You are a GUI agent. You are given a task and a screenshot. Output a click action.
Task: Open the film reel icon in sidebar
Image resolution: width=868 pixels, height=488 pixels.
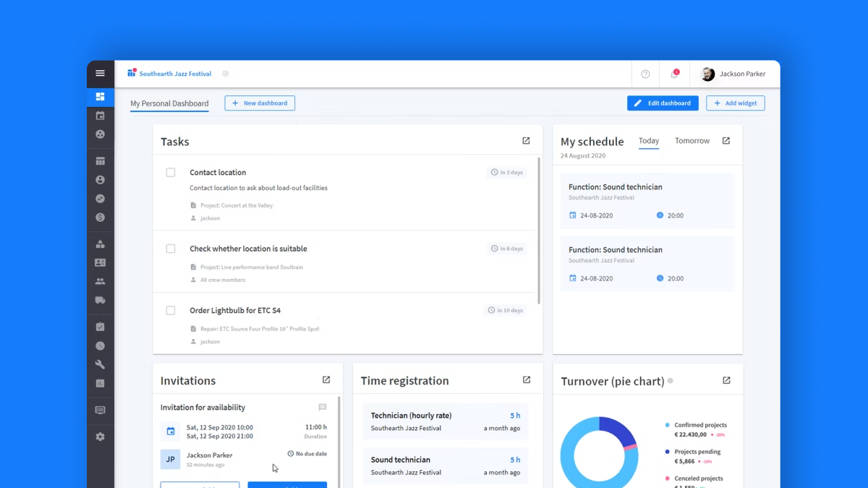click(x=100, y=134)
